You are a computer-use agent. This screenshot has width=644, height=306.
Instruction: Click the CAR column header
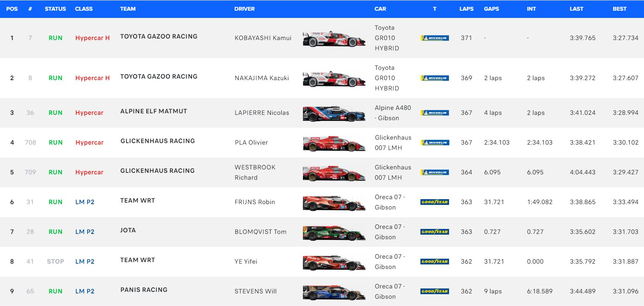tap(380, 9)
